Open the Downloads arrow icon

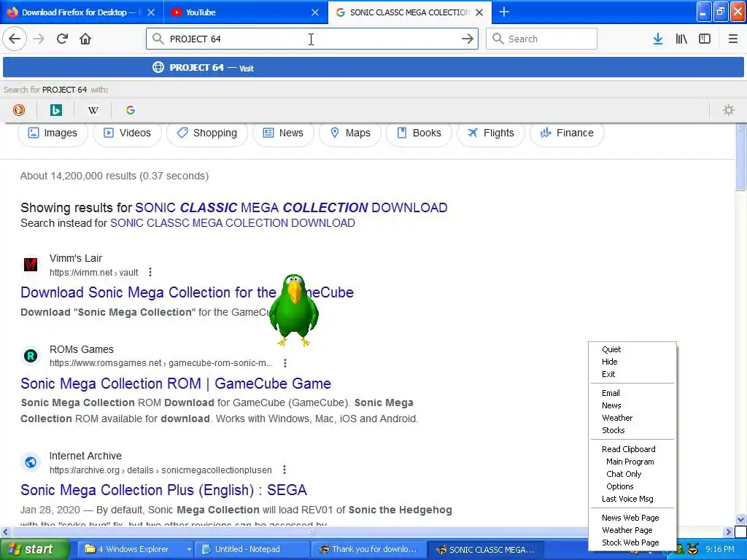click(x=658, y=39)
